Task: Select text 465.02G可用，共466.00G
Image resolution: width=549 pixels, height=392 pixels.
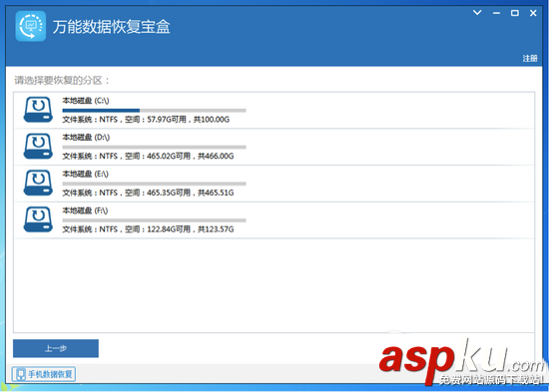Action: [191, 156]
